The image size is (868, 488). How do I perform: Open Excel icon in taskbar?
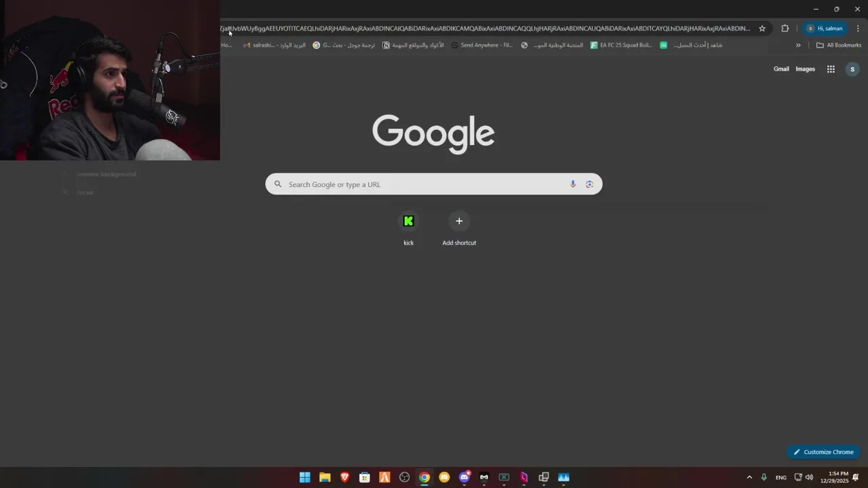pyautogui.click(x=504, y=477)
